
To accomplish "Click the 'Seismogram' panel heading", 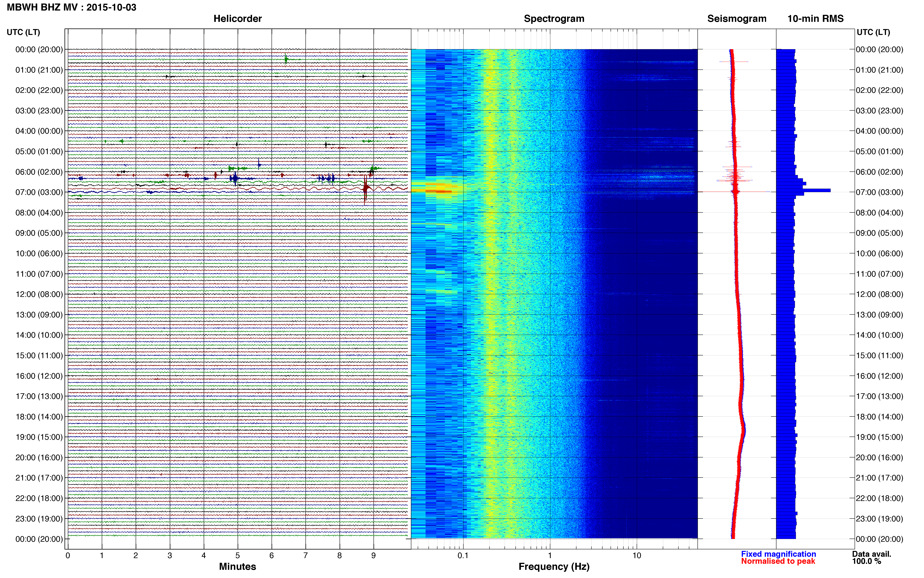I will (737, 19).
